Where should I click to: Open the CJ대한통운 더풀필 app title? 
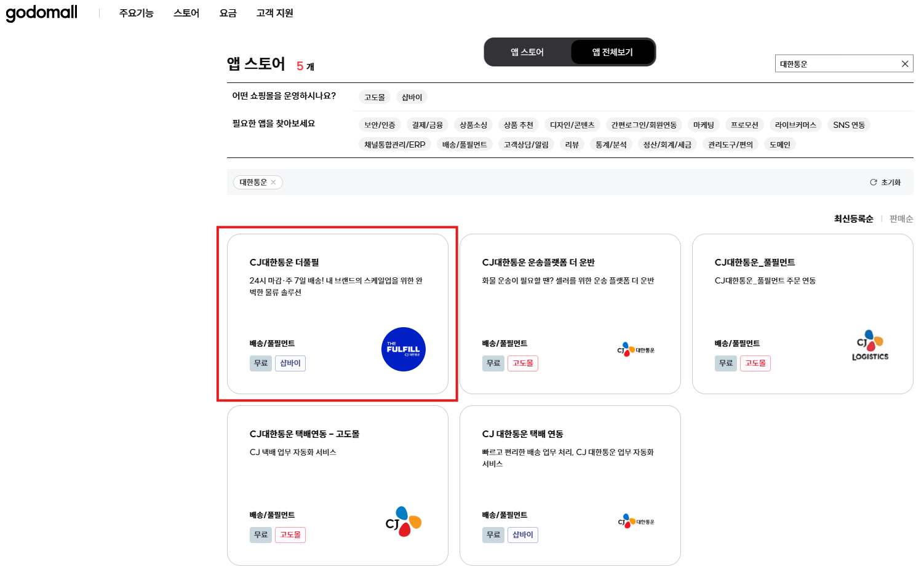[284, 263]
